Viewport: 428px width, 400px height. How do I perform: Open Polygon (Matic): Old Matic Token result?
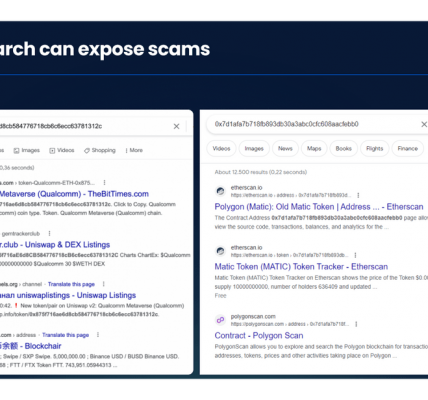(x=319, y=207)
